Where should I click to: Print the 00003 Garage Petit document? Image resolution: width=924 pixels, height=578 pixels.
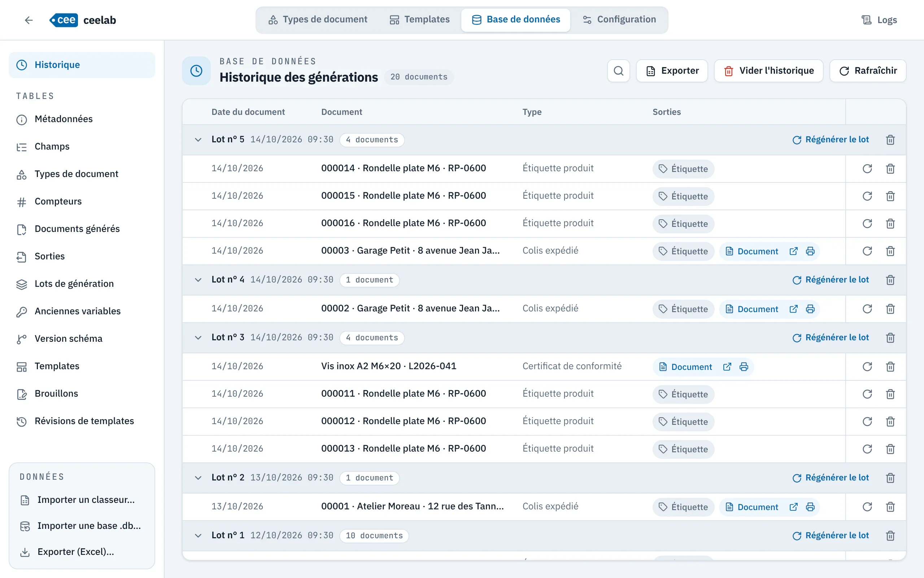tap(810, 251)
